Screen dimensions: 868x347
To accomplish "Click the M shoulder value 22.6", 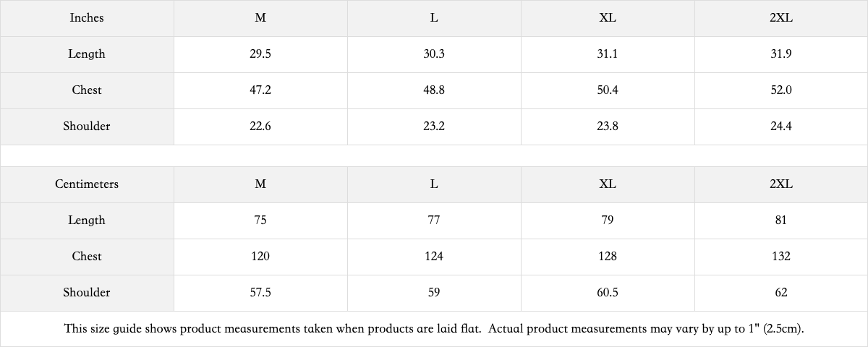I will tap(260, 127).
